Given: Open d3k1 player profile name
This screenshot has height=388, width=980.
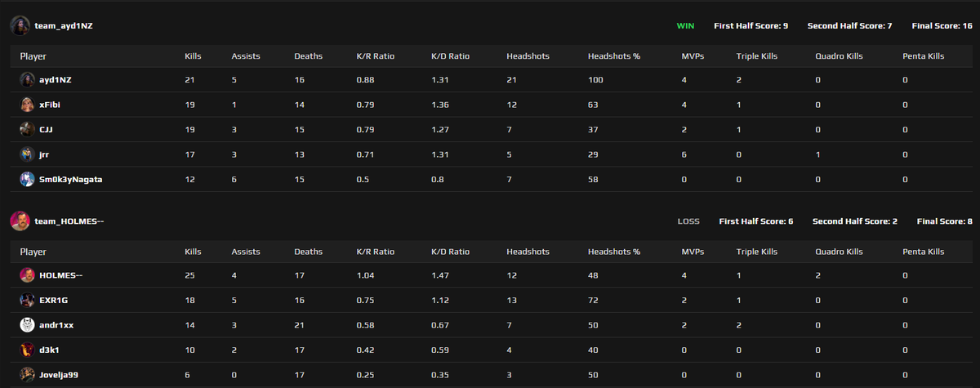Looking at the screenshot, I should [x=50, y=350].
